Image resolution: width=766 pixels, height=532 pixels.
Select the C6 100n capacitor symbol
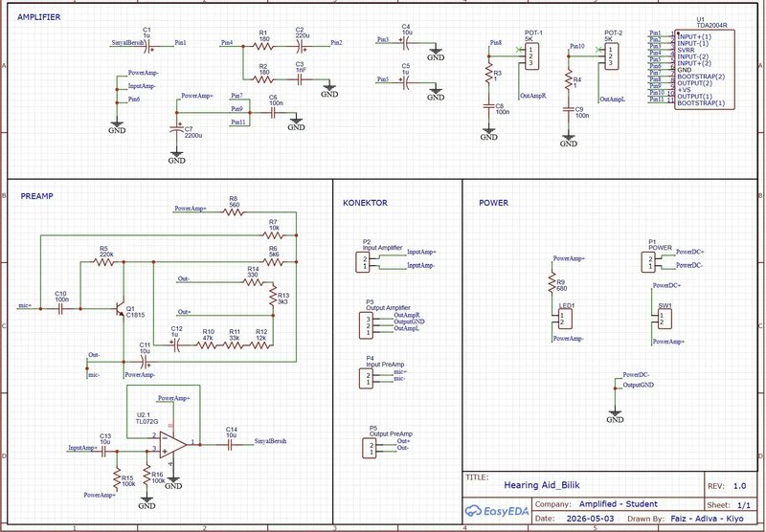(x=273, y=113)
